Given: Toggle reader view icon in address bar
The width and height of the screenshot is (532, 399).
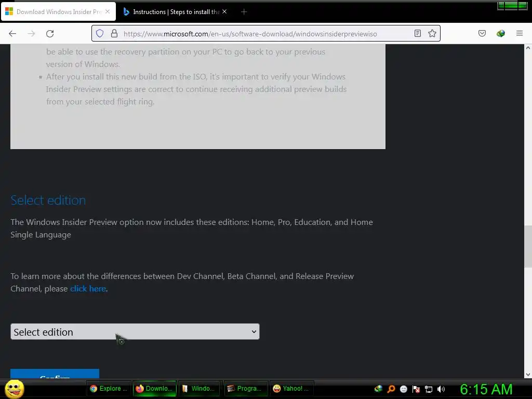Looking at the screenshot, I should 418,33.
